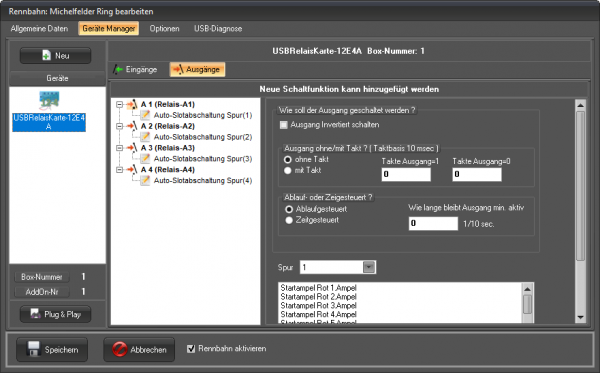The image size is (600, 373).
Task: Switch to the Ausgänge tab
Action: 197,69
